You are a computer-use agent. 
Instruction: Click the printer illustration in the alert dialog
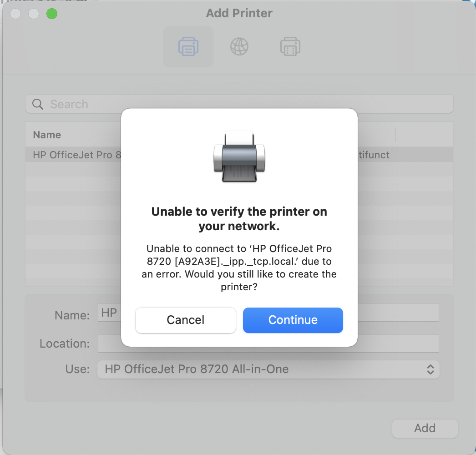coord(239,157)
